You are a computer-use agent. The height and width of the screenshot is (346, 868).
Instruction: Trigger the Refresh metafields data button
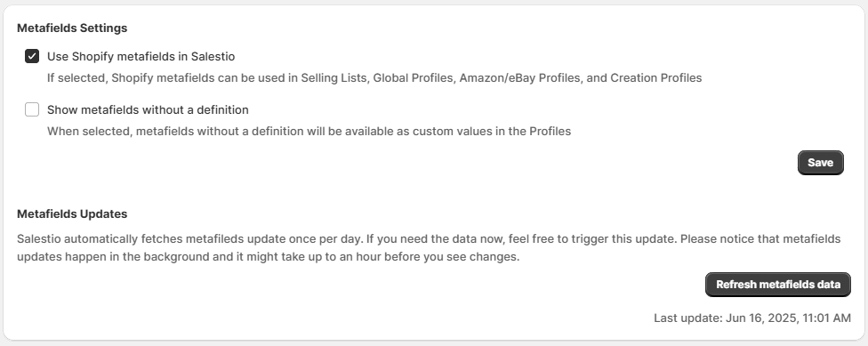pos(778,285)
